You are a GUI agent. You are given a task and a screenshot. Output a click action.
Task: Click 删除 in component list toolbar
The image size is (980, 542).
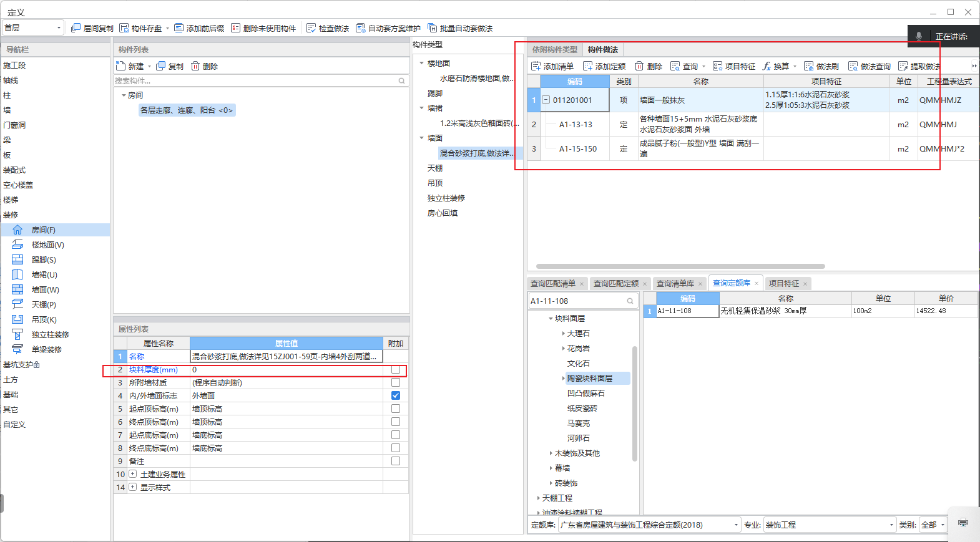[x=205, y=66]
